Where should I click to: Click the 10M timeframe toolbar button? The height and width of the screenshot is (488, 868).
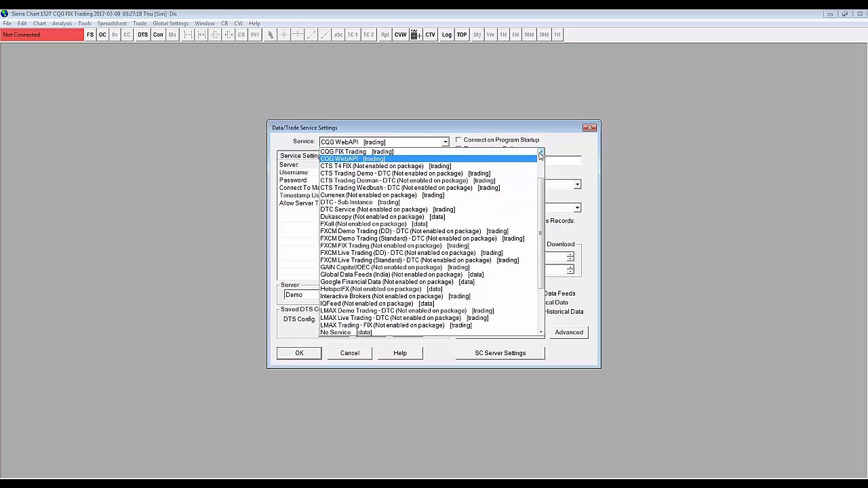click(x=529, y=35)
